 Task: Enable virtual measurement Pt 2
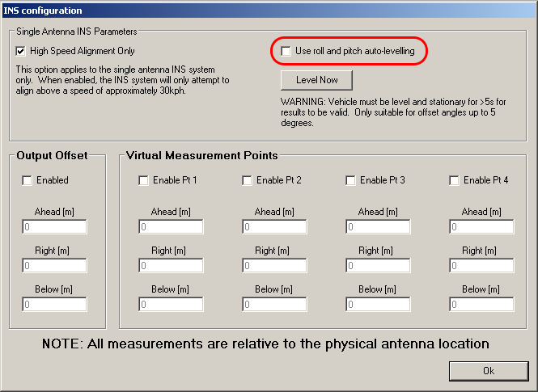(x=248, y=180)
